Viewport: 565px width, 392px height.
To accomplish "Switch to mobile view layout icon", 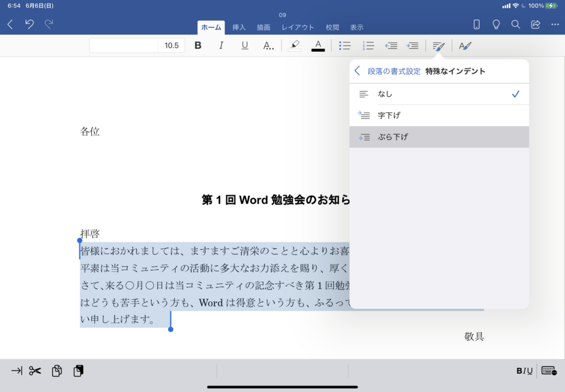I will [x=476, y=25].
